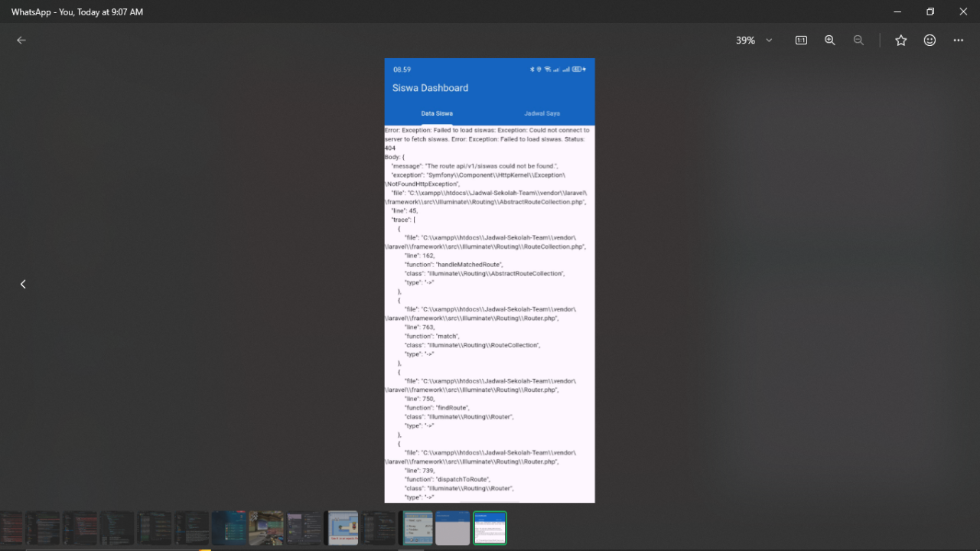
Task: Open the pixel-art map game thumbnail
Action: (343, 528)
